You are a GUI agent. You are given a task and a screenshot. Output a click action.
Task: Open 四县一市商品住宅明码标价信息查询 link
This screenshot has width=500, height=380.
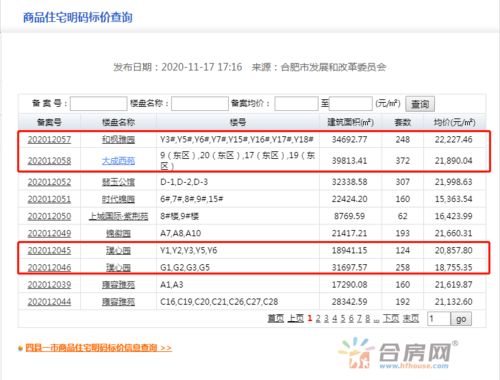99,348
